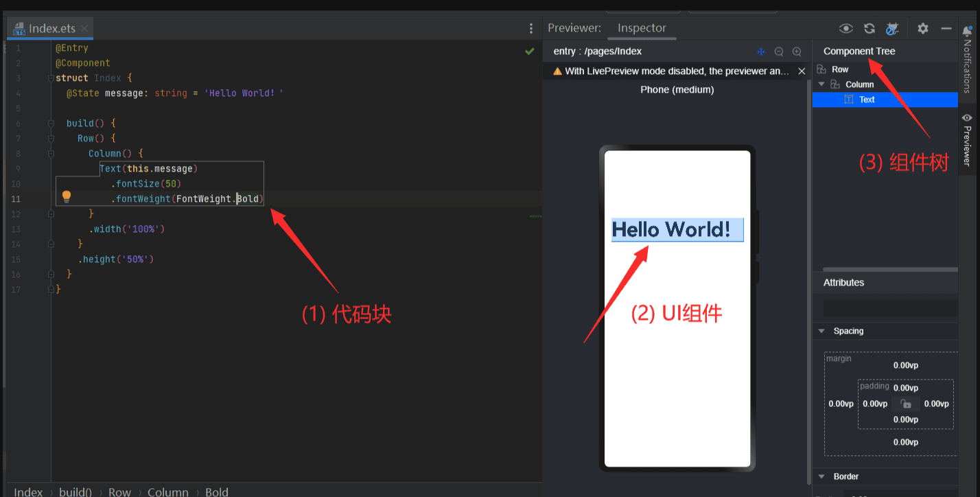
Task: Edit the bottom margin value 0.00vp
Action: (906, 442)
